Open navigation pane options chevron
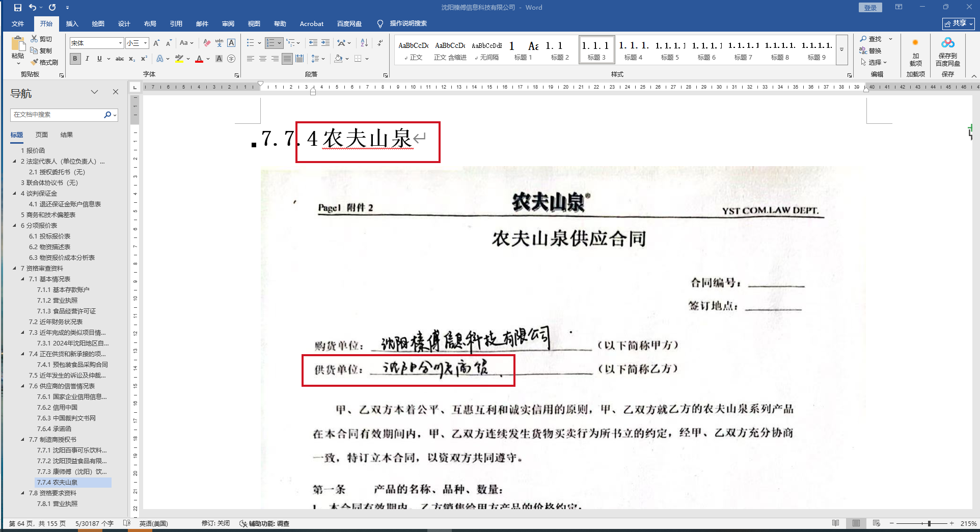The image size is (980, 532). (x=94, y=92)
